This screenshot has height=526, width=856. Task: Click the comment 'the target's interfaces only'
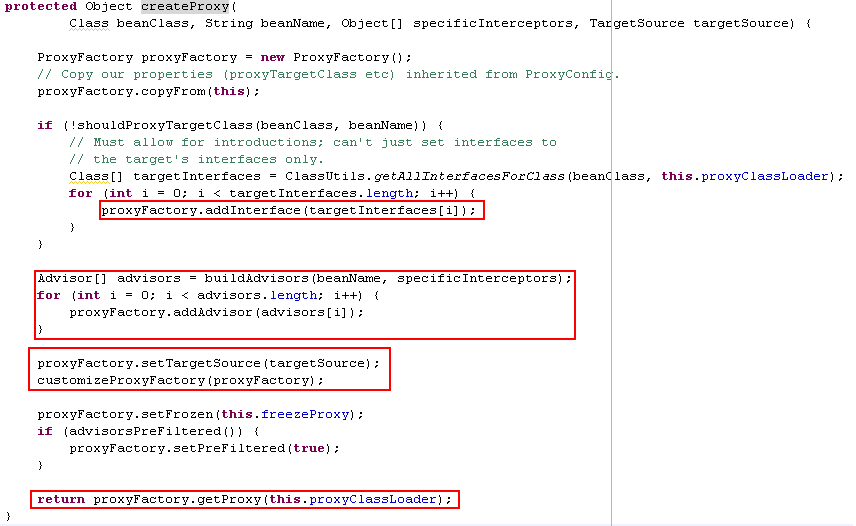[x=197, y=159]
